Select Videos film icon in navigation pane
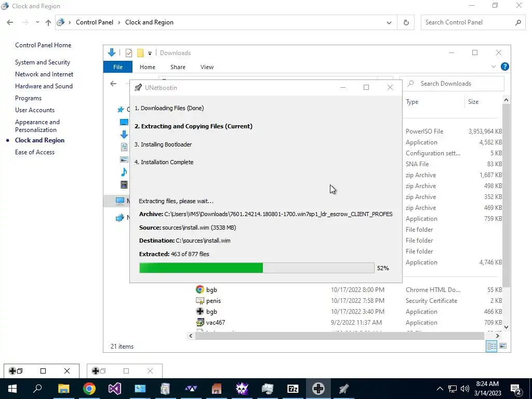Viewport: 532px width, 399px height. [x=124, y=184]
